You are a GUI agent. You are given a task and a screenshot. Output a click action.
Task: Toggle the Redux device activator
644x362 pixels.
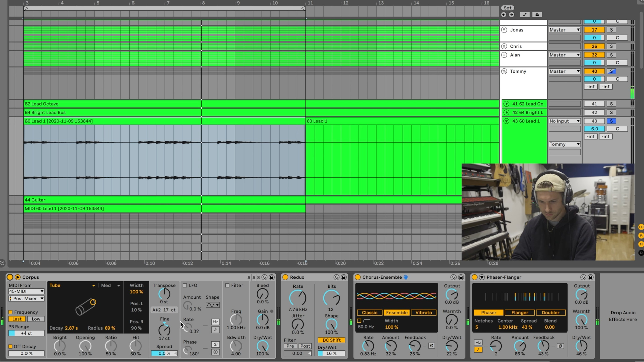[x=285, y=277]
